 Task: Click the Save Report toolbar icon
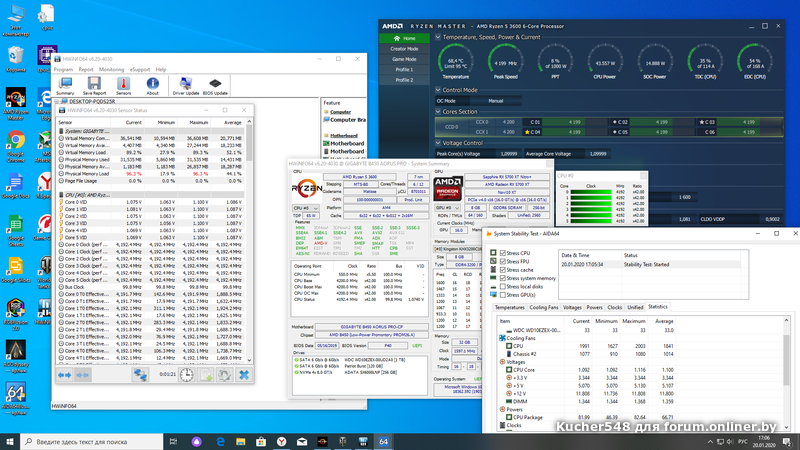(x=94, y=84)
